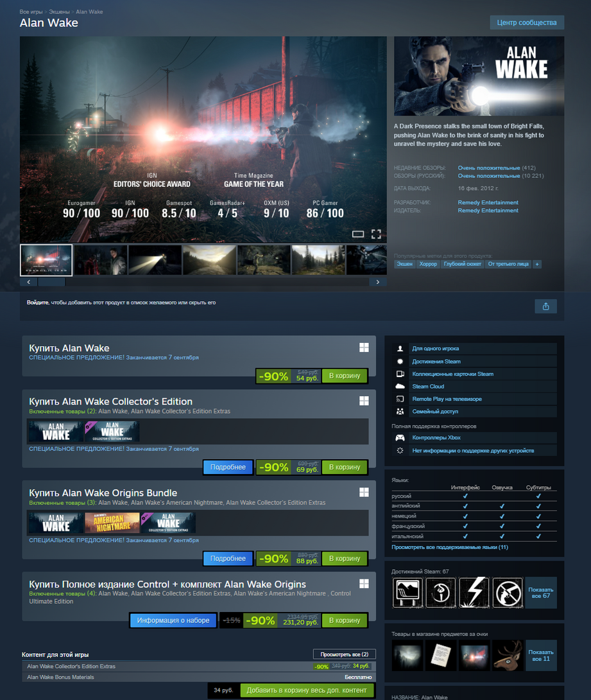Click the Steam achievements gear icon
591x700 pixels.
(x=400, y=361)
